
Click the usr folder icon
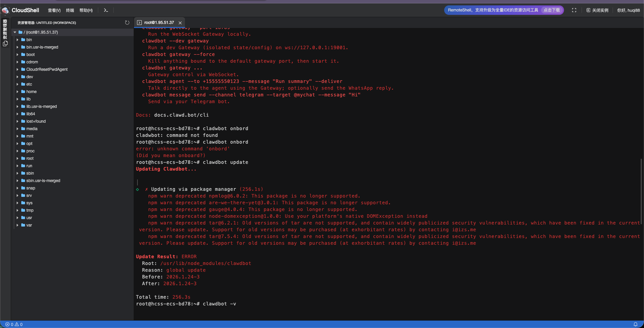23,218
